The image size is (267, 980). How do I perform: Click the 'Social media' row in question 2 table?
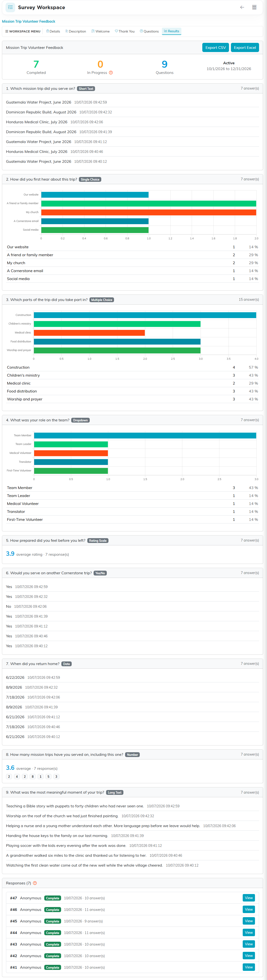pyautogui.click(x=133, y=279)
